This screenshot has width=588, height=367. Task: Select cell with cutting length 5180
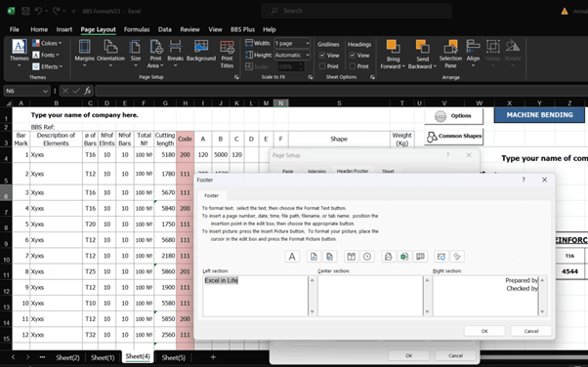(x=165, y=155)
